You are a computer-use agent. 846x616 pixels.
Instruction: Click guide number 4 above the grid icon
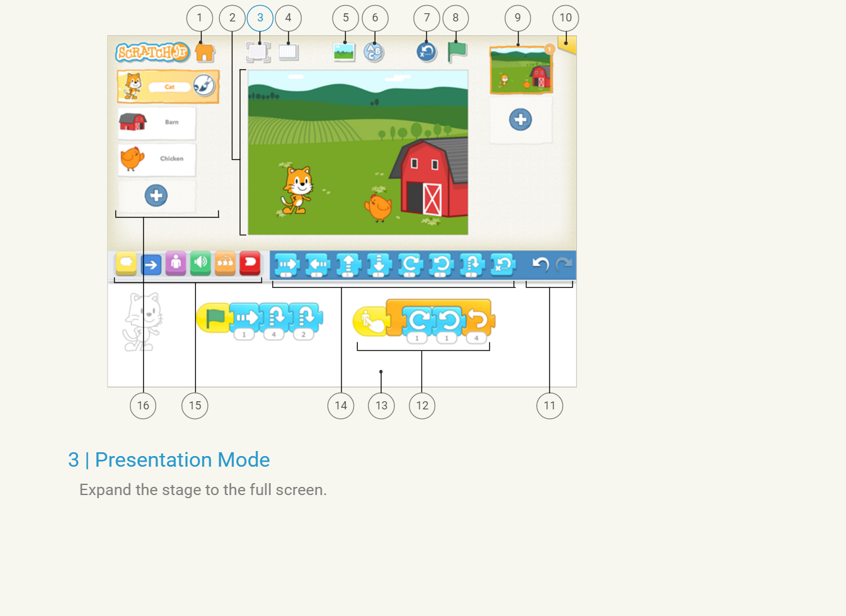tap(289, 18)
